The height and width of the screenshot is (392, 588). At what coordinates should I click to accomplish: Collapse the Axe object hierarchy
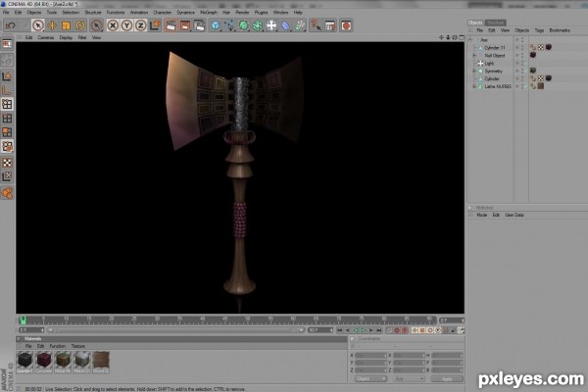point(470,40)
